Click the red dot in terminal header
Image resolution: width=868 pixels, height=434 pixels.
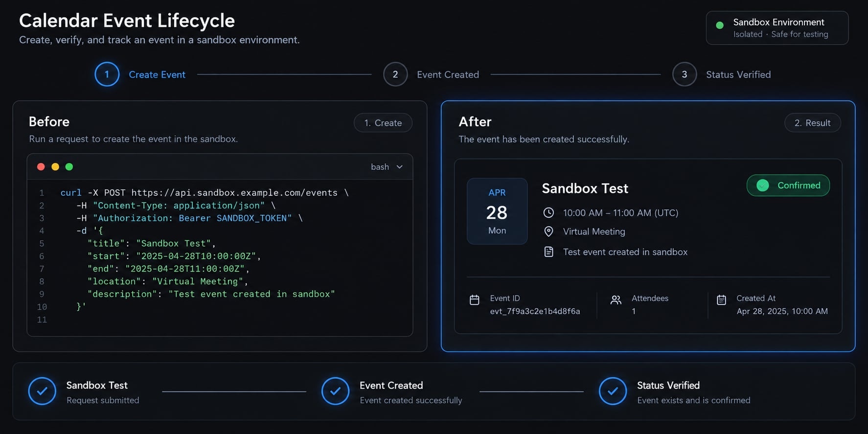[x=41, y=167]
